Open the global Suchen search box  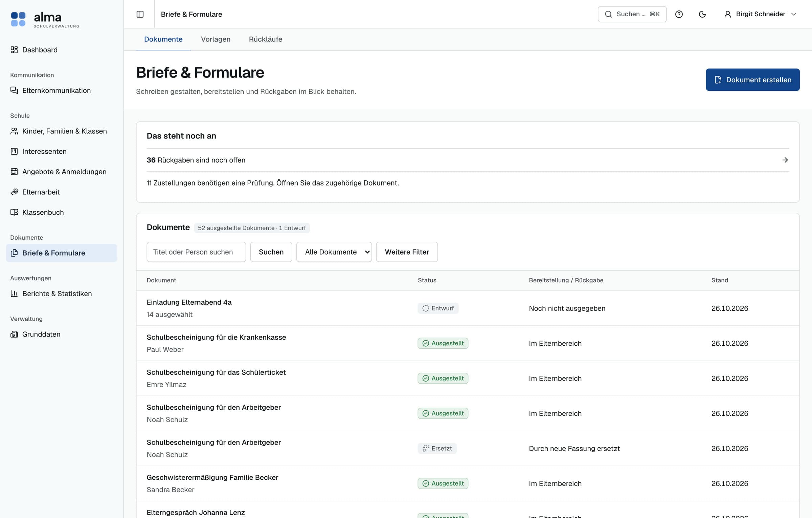click(x=632, y=14)
